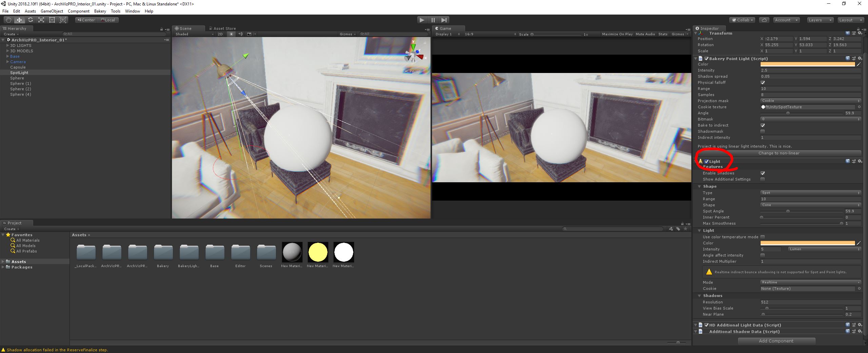The image size is (868, 353).
Task: Click the Add Component button
Action: [x=776, y=341]
